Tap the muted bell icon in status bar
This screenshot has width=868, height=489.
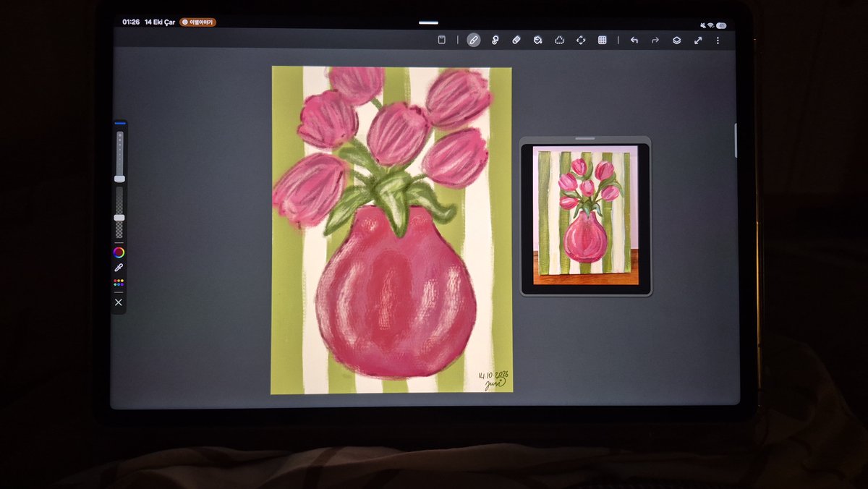click(702, 25)
